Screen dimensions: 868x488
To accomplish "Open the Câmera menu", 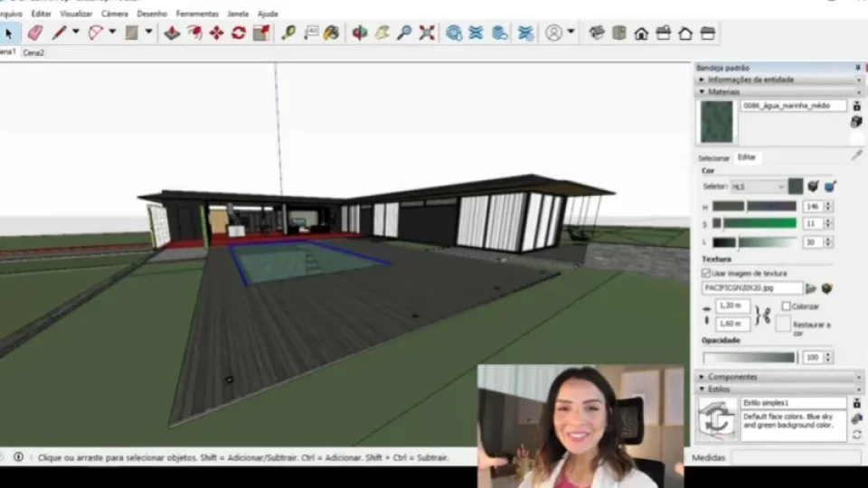I will click(x=115, y=14).
